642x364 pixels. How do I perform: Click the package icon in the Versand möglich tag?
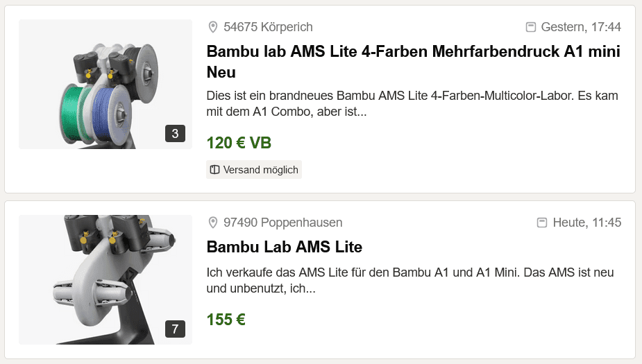point(214,170)
